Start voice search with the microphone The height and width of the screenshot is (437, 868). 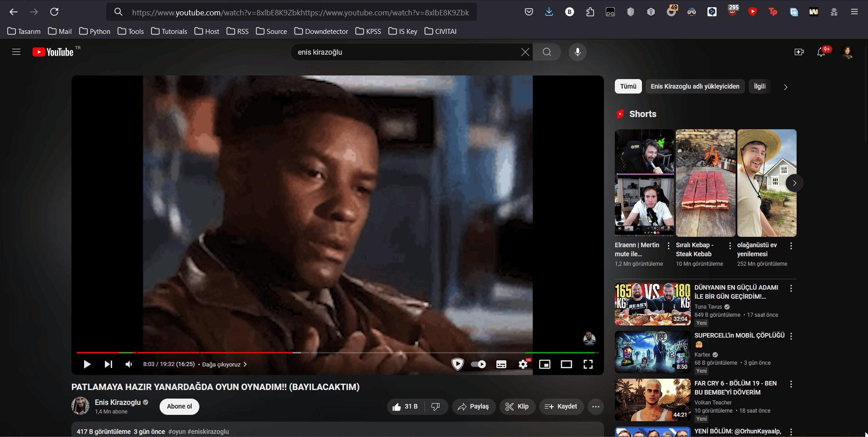pyautogui.click(x=577, y=52)
